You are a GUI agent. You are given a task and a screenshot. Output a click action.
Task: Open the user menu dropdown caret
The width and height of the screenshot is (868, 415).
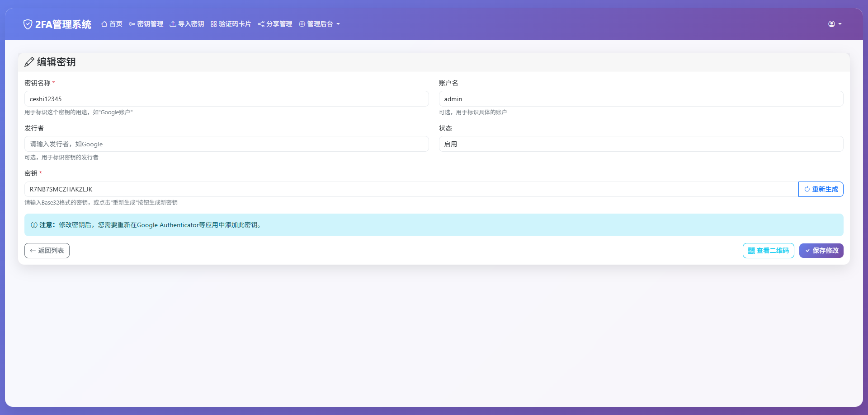coord(840,24)
